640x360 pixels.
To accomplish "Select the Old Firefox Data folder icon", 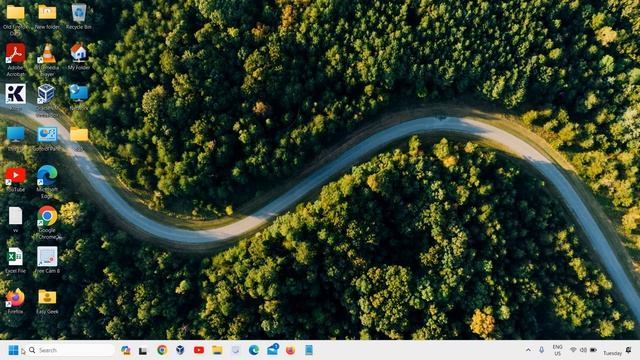I will pos(16,19).
